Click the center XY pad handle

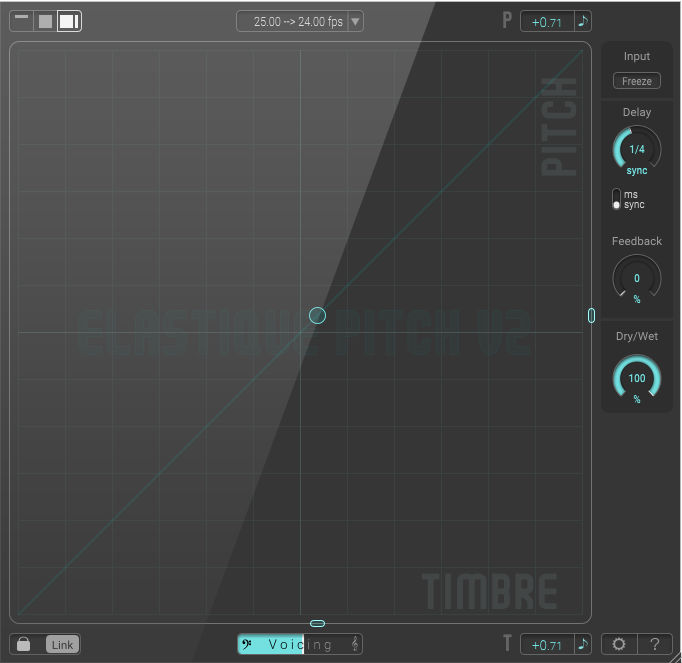(x=317, y=316)
